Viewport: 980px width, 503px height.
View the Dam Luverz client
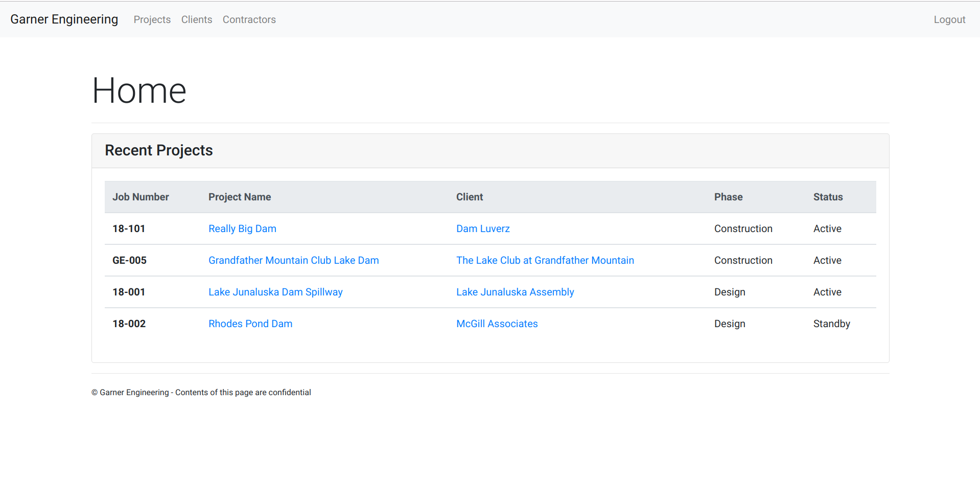(x=483, y=228)
